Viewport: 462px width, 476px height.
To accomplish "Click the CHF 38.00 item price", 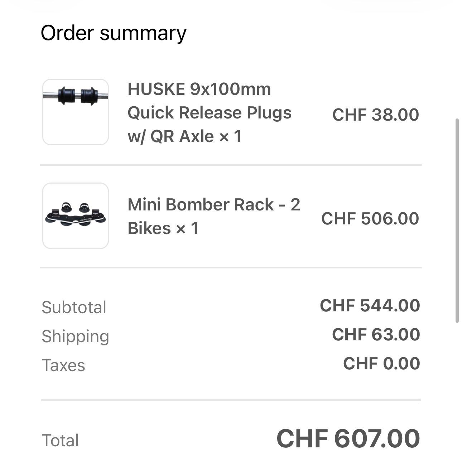I will click(x=375, y=115).
